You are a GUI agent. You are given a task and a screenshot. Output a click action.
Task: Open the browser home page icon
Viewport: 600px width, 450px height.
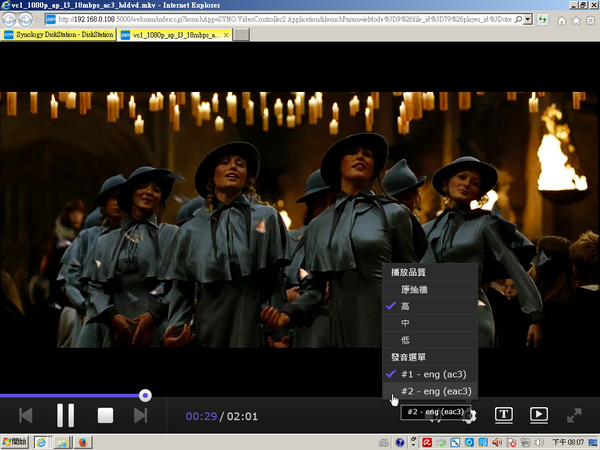(x=561, y=20)
